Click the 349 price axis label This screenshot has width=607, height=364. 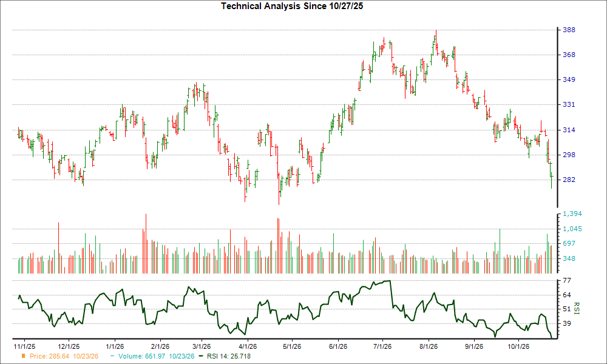coord(569,79)
